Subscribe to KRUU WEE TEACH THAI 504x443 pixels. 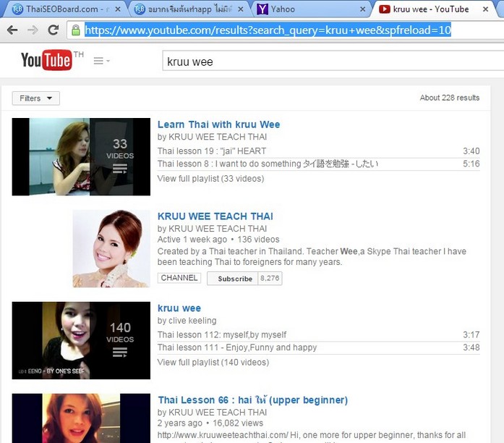[232, 279]
